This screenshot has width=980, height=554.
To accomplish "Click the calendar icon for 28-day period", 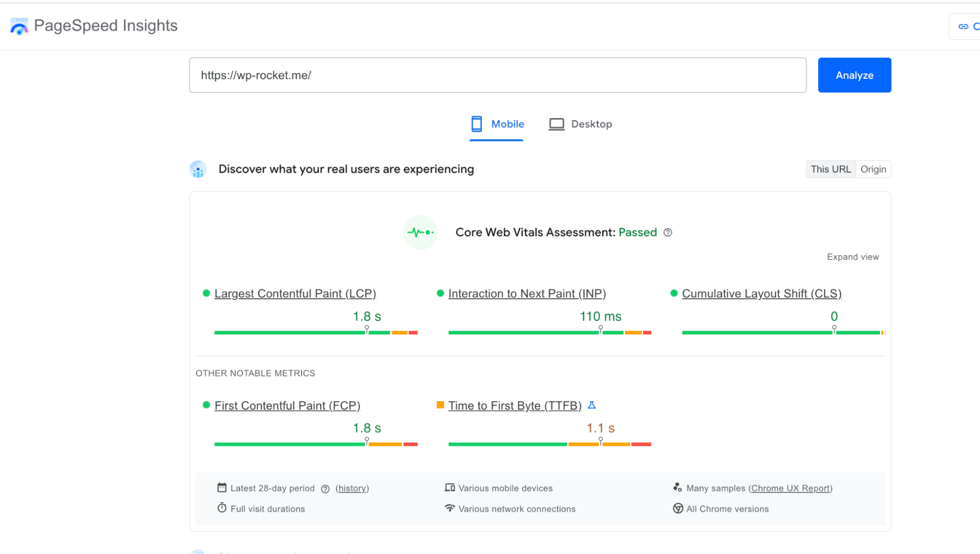I will click(x=222, y=487).
